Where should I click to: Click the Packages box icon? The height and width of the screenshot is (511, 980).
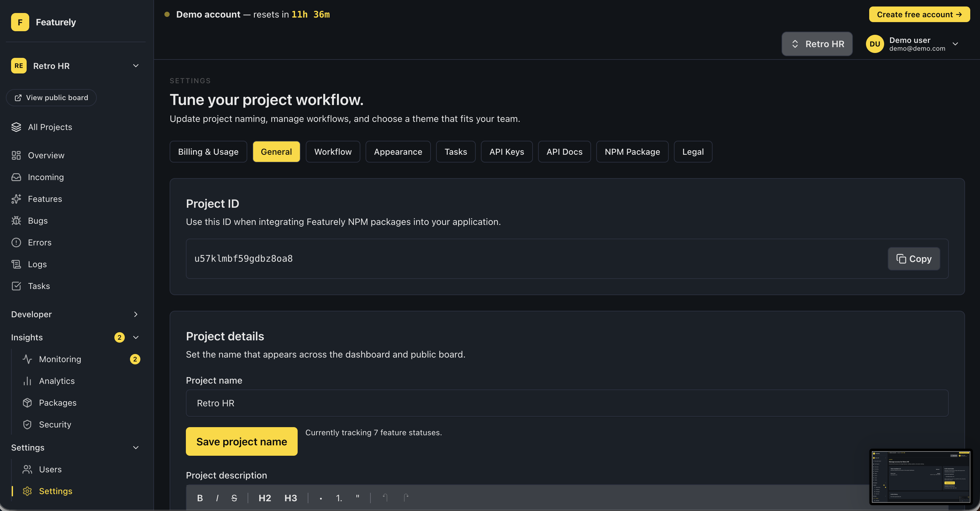click(x=27, y=402)
